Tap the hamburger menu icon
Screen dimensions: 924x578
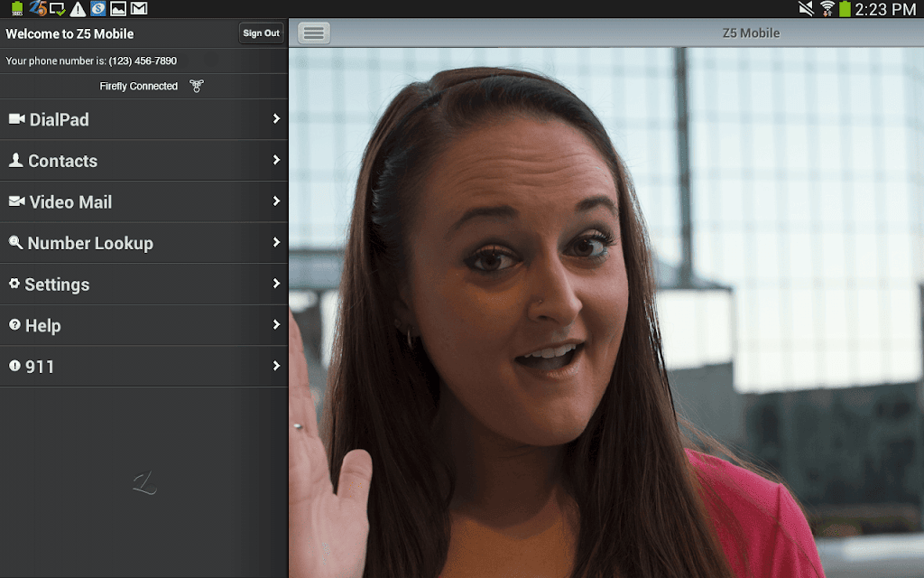313,33
